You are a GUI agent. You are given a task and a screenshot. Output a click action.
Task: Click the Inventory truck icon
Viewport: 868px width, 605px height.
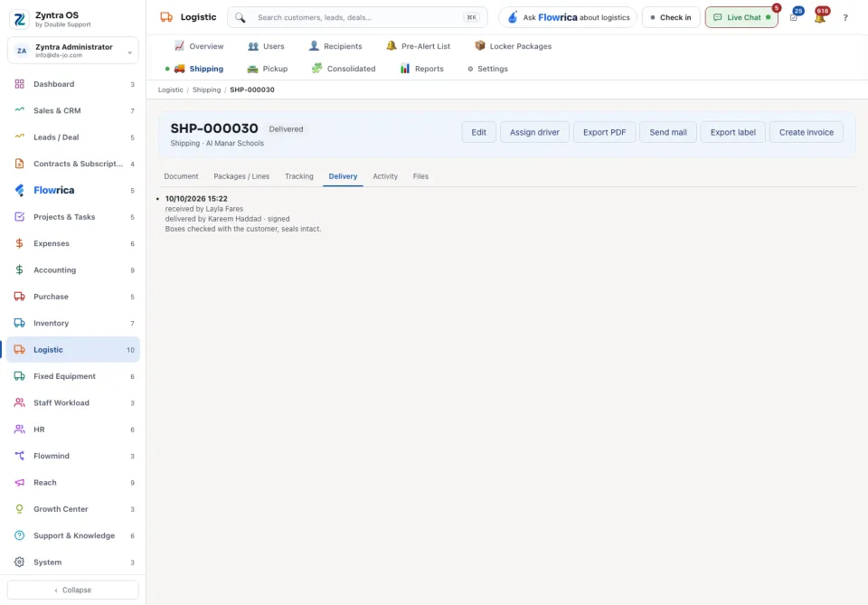tap(19, 323)
